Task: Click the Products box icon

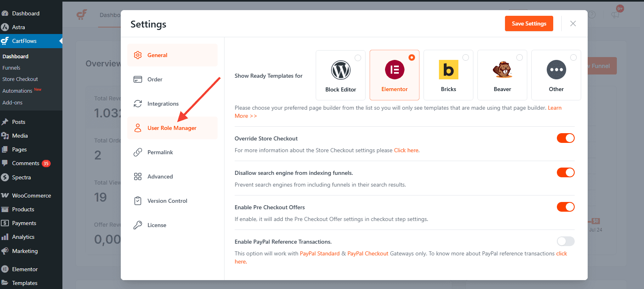Action: [5, 209]
